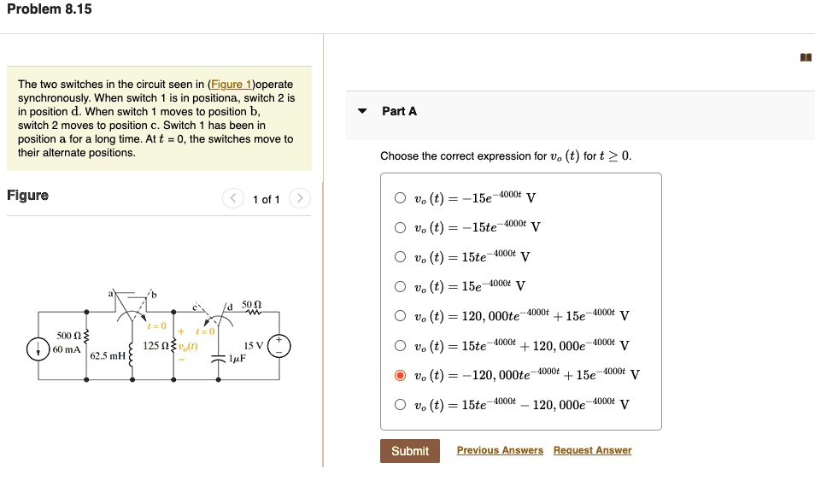Select answer vo(t) = 15te^-4000t V
Image resolution: width=815 pixels, height=504 pixels.
[x=400, y=256]
